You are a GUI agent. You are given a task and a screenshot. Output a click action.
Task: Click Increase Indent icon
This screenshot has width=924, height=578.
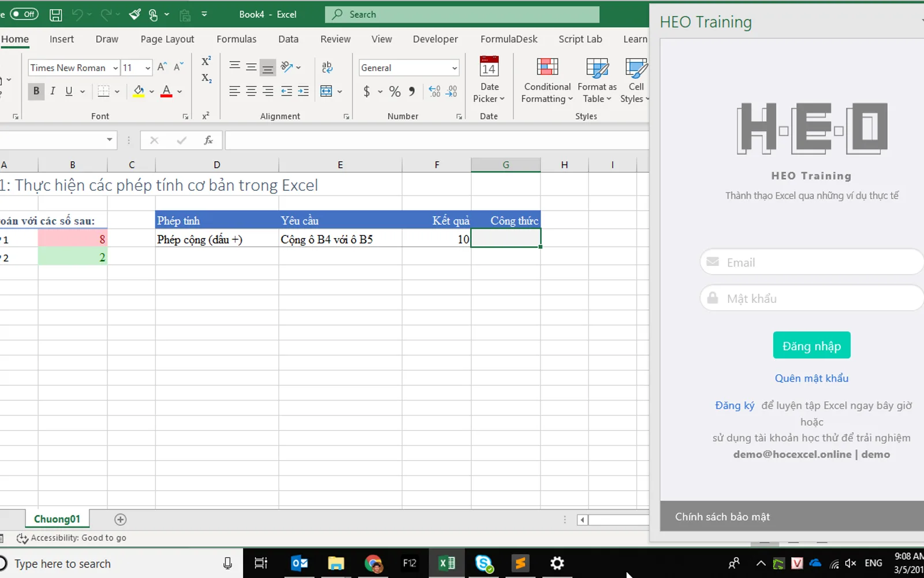click(303, 91)
